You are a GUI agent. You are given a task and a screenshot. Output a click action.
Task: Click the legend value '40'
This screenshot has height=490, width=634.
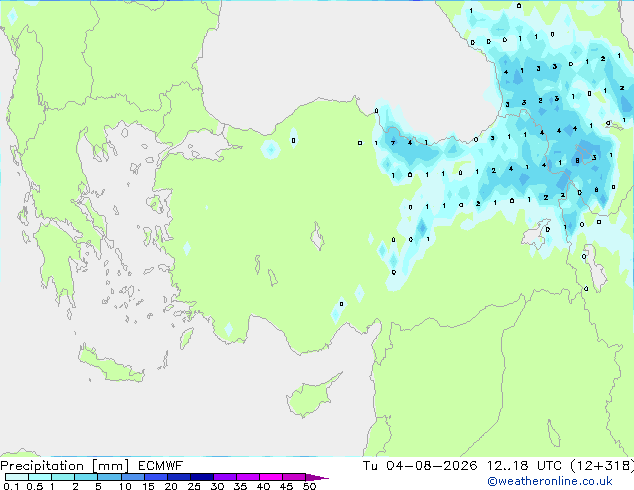click(x=263, y=486)
